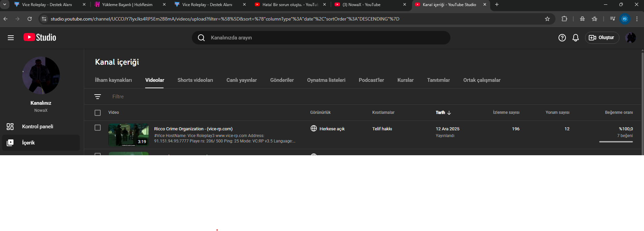Click the Kısıtlamalar column header
644x231 pixels.
tap(383, 112)
